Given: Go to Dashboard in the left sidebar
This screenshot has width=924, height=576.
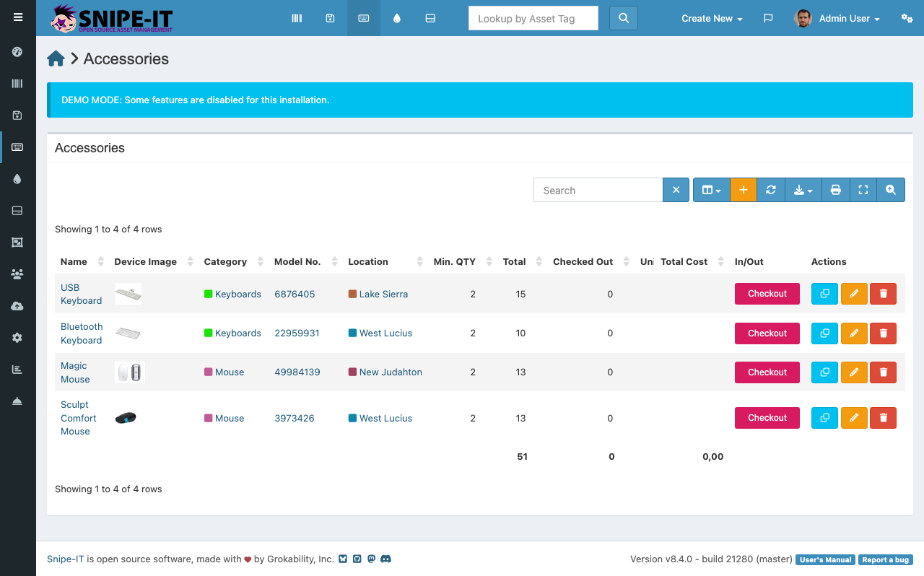Looking at the screenshot, I should (17, 52).
